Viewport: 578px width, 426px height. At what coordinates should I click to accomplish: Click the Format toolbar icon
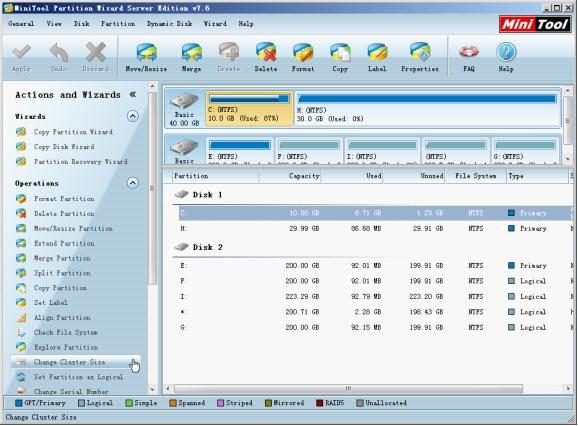pos(303,53)
